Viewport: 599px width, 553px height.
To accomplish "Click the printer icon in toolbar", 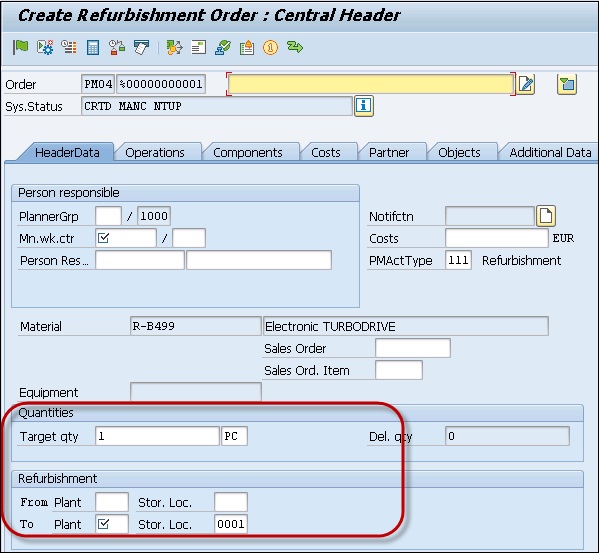I will 141,47.
